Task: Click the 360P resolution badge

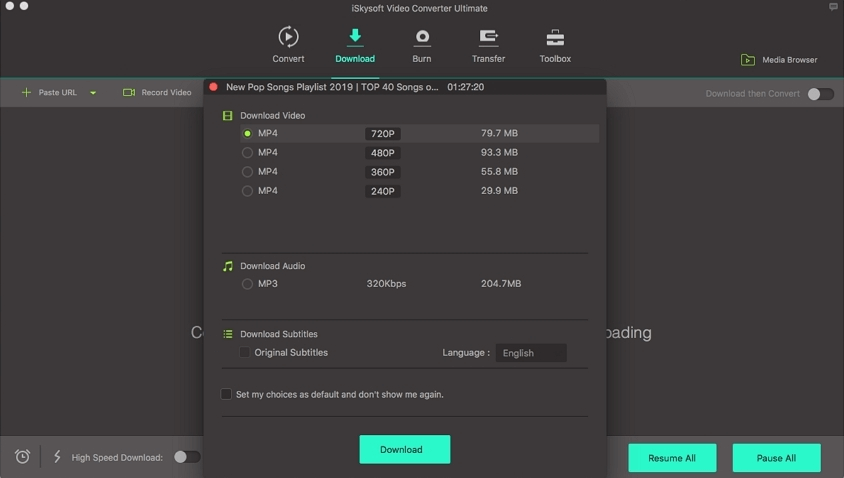Action: click(383, 172)
